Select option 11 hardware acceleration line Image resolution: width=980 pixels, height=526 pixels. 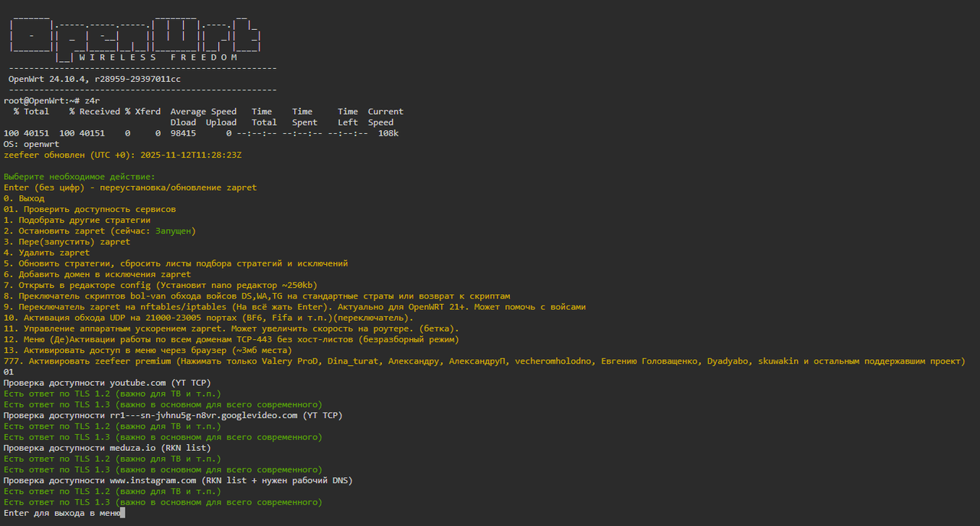[x=231, y=328]
